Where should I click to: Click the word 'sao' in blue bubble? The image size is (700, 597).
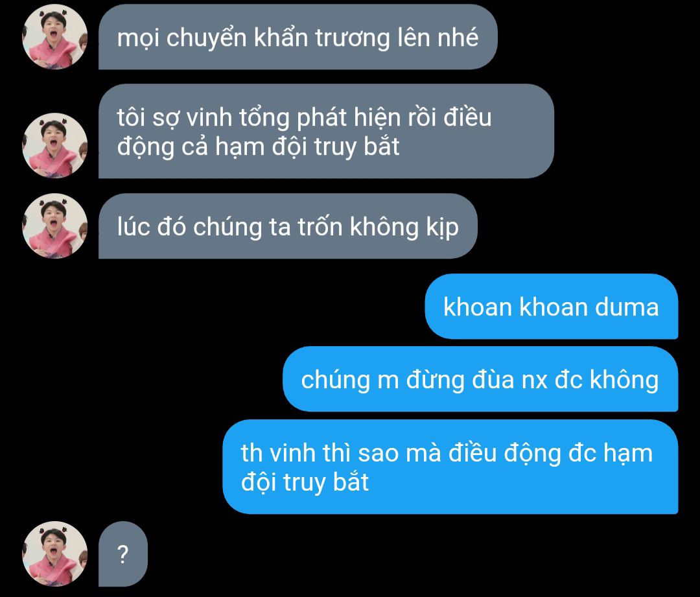378,454
